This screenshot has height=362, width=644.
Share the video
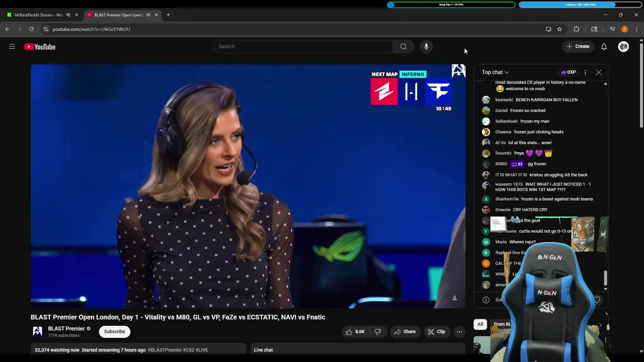pos(405,332)
